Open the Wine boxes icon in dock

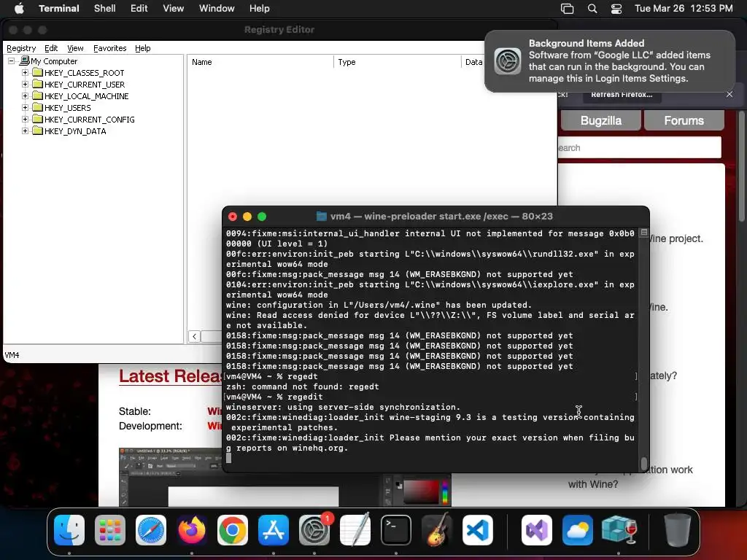tap(619, 530)
